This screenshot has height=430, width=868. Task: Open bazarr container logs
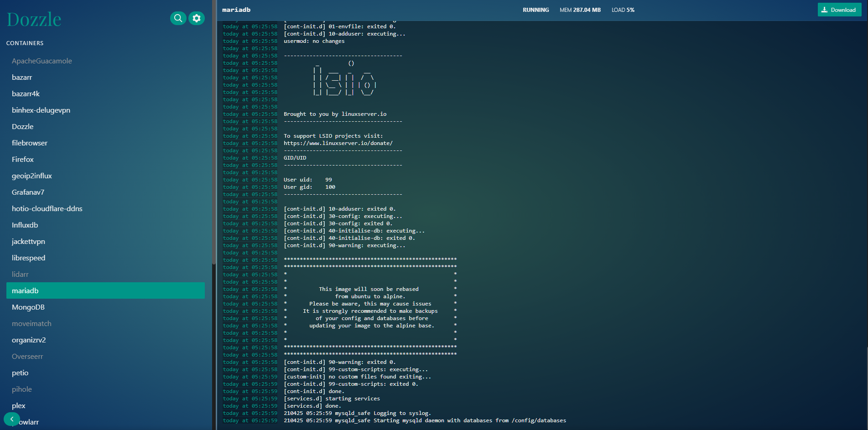pos(22,78)
